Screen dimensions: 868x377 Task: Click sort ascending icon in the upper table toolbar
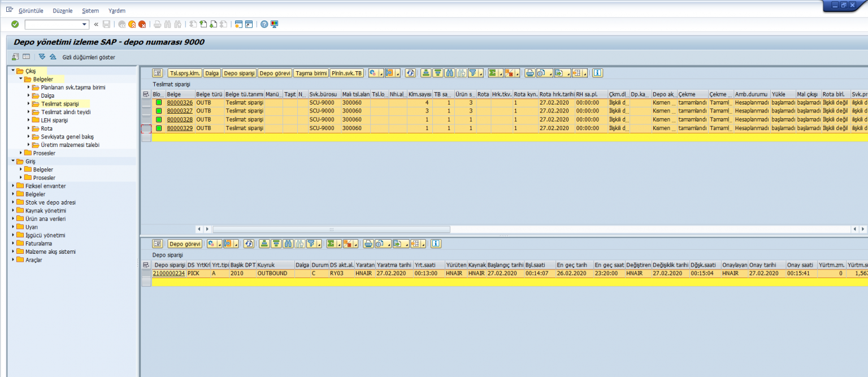tap(425, 73)
